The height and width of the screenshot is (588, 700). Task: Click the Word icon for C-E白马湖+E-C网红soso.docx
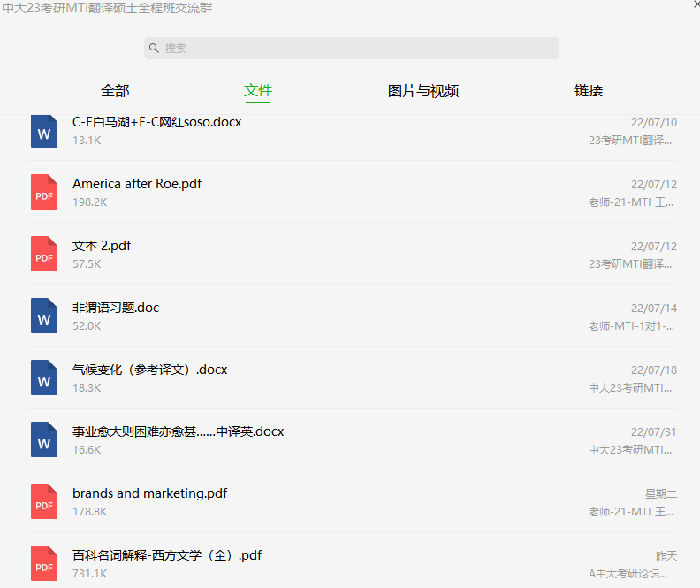[x=44, y=130]
